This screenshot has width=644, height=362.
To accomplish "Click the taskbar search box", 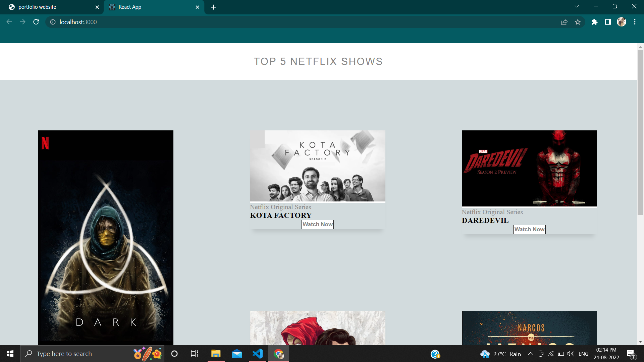I will [x=92, y=354].
